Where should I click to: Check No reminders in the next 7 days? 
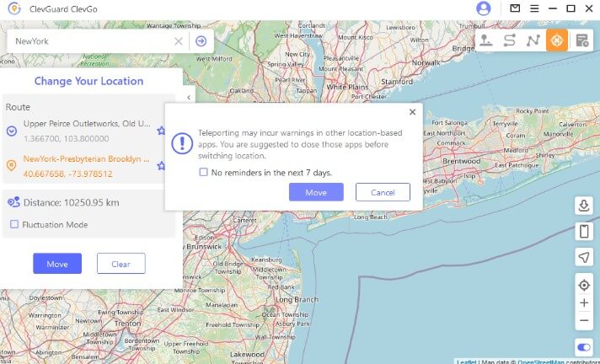(203, 172)
